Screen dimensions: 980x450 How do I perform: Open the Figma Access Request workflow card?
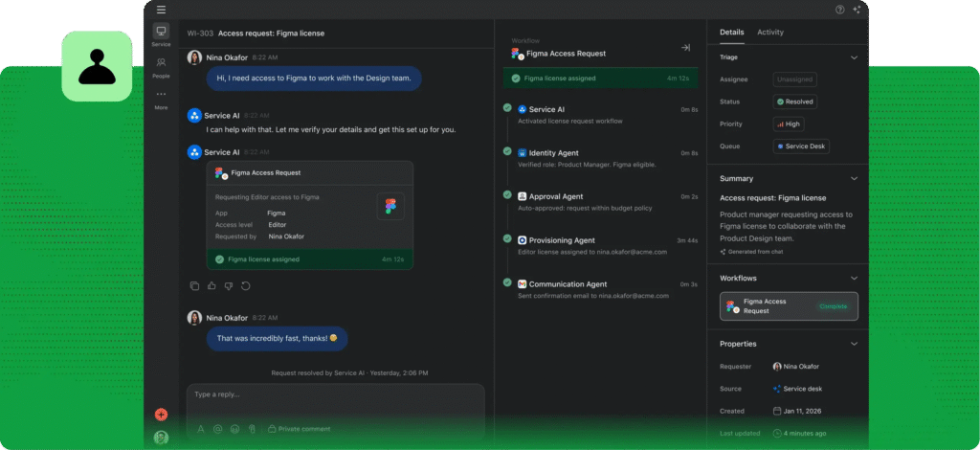tap(789, 306)
